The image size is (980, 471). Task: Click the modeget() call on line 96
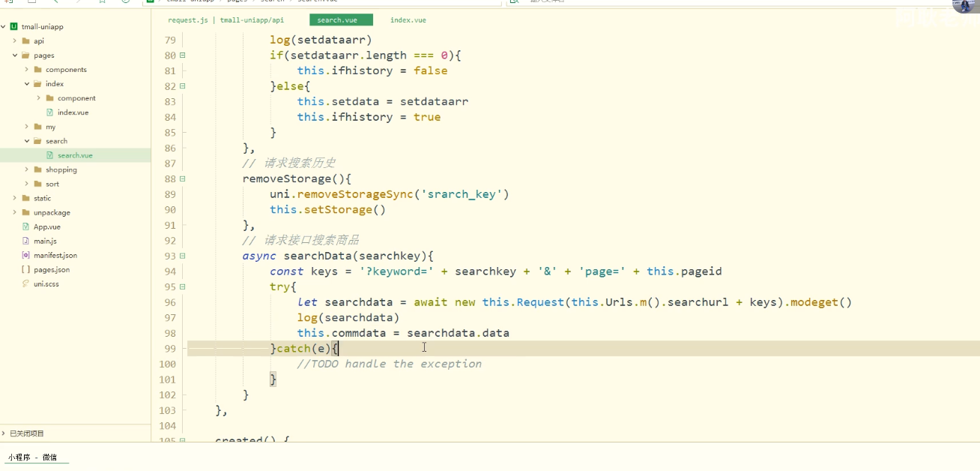pyautogui.click(x=822, y=302)
